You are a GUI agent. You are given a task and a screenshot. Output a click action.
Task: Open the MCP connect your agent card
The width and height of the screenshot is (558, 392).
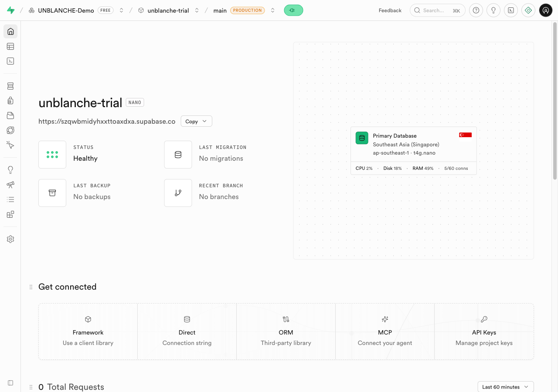click(x=385, y=331)
